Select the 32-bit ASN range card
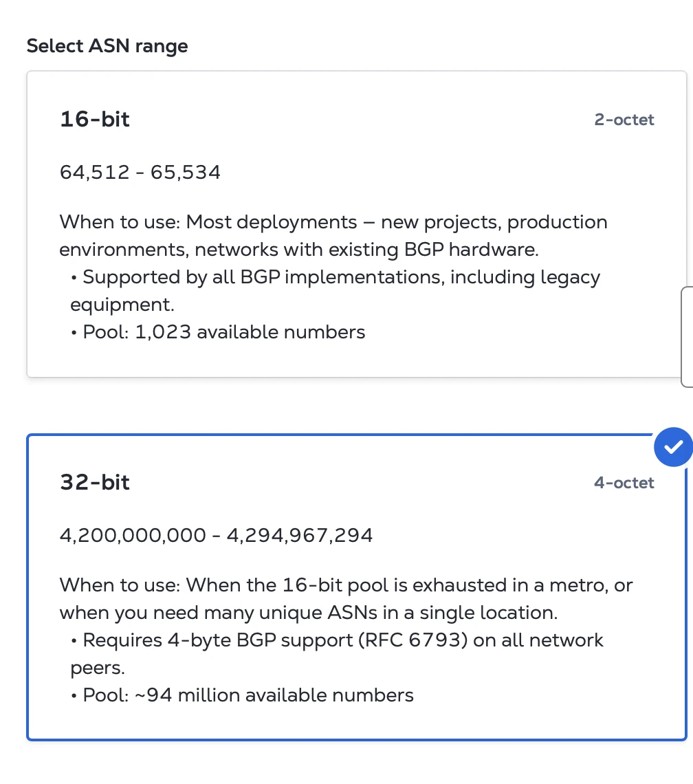This screenshot has height=784, width=693. (x=357, y=587)
